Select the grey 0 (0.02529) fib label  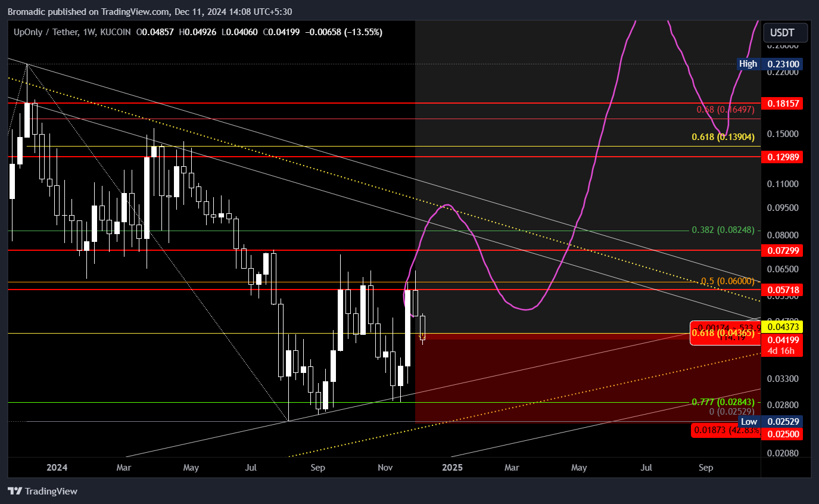coord(732,412)
